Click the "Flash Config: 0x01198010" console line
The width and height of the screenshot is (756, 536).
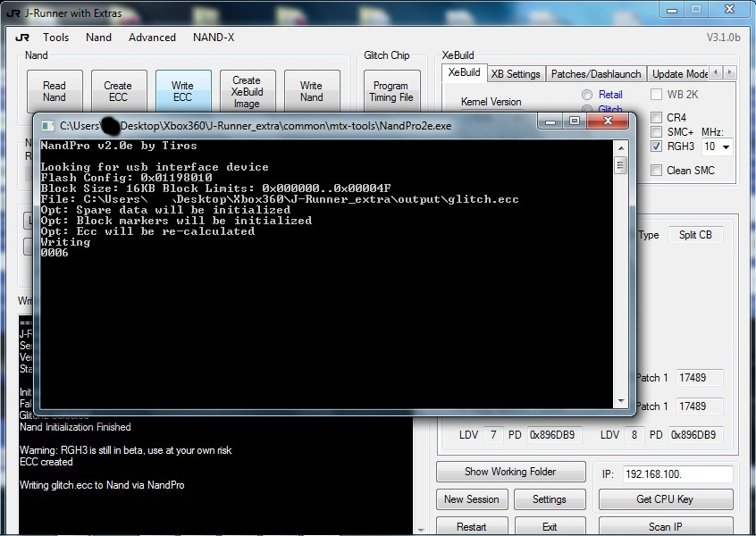coord(126,178)
